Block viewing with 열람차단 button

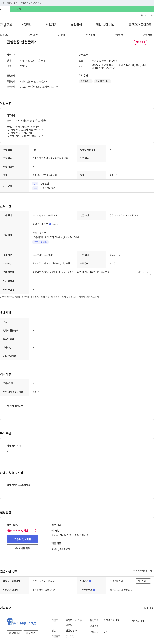(x=31, y=633)
